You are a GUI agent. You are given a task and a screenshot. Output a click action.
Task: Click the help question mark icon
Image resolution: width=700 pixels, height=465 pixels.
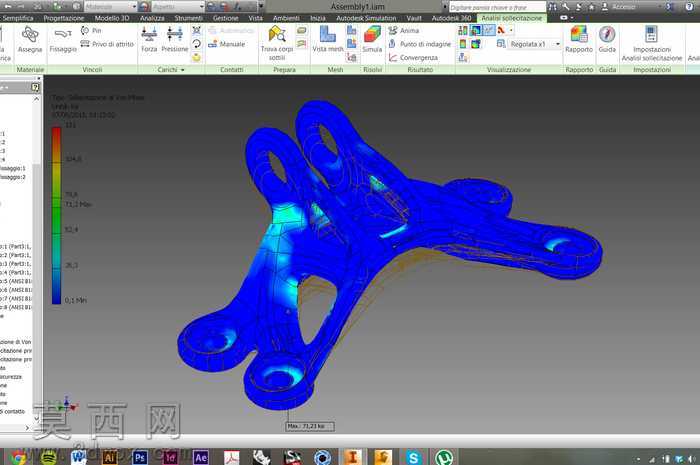pyautogui.click(x=689, y=6)
